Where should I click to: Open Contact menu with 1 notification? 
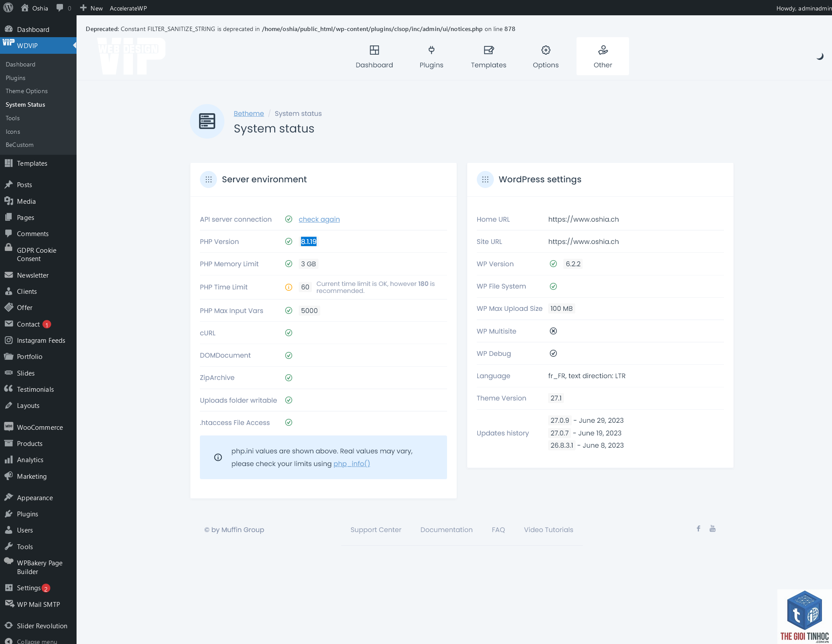38,324
